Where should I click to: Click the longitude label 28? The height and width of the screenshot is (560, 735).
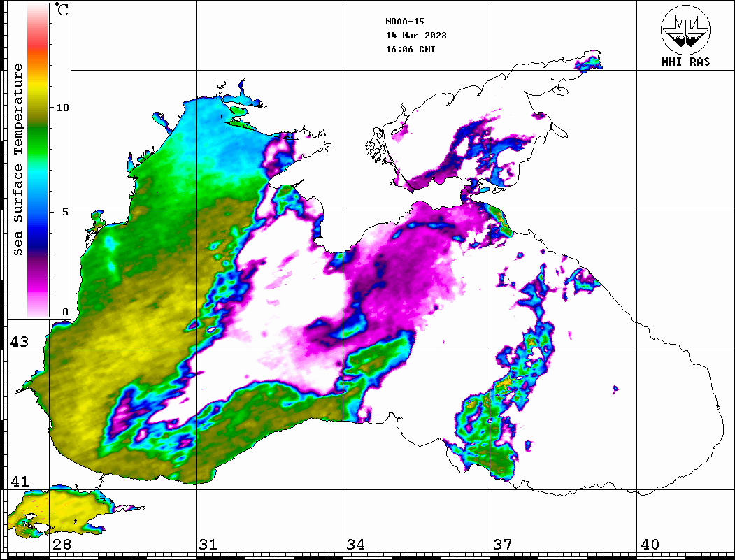click(62, 545)
